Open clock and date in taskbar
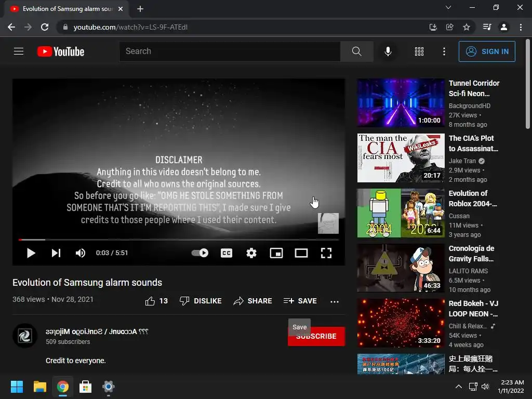The height and width of the screenshot is (399, 532). click(x=511, y=387)
